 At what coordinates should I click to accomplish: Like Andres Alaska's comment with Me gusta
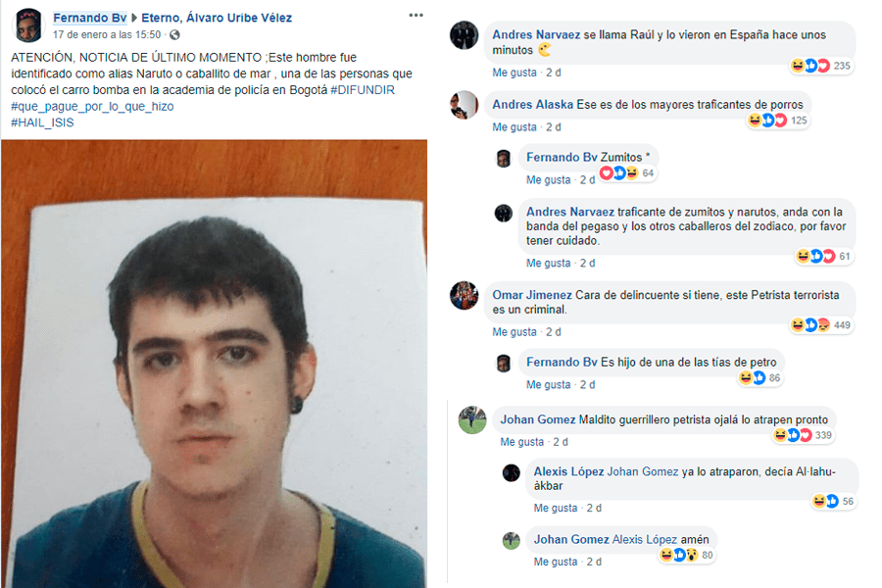tap(514, 127)
